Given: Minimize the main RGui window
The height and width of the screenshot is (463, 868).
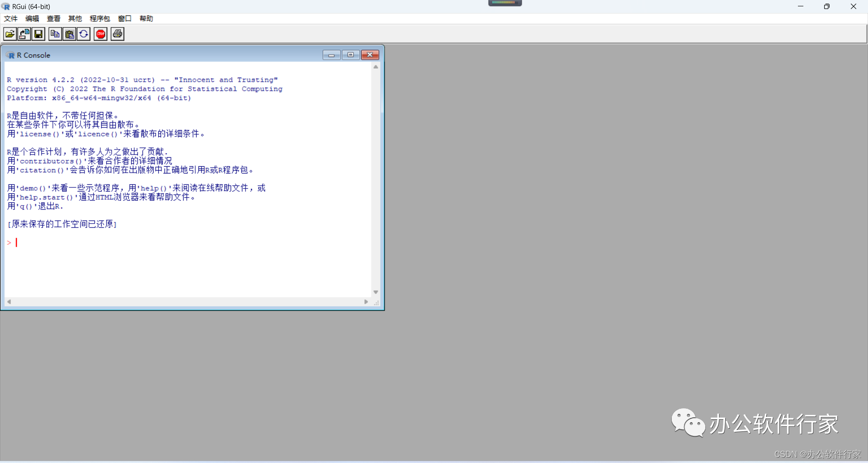Looking at the screenshot, I should [x=801, y=6].
